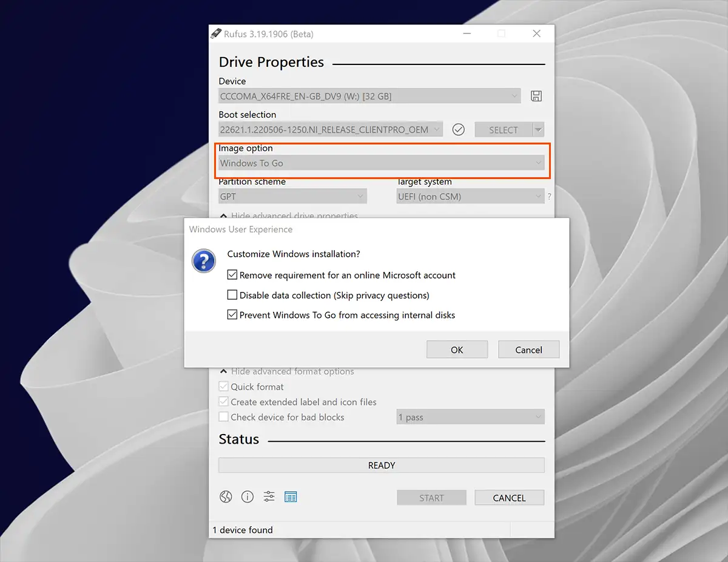Viewport: 728px width, 562px height.
Task: Click the Target system help question mark
Action: [x=550, y=197]
